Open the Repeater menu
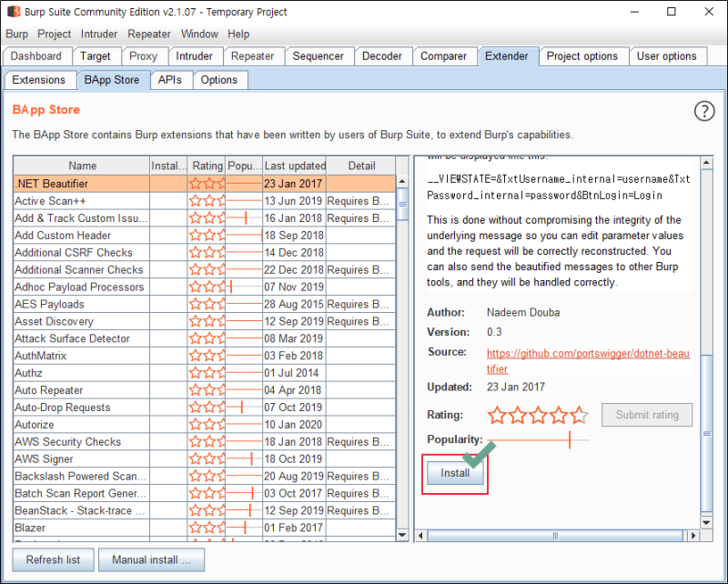 pyautogui.click(x=149, y=34)
